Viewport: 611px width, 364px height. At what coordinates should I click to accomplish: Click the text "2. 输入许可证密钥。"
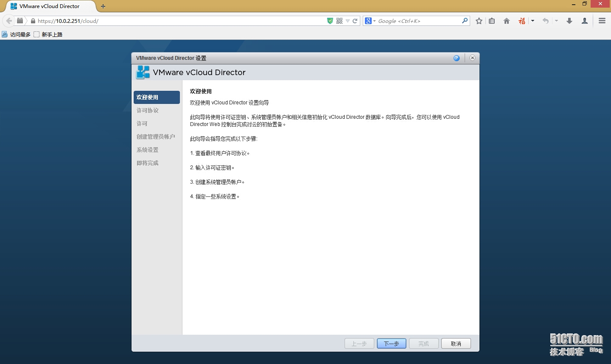coord(212,168)
